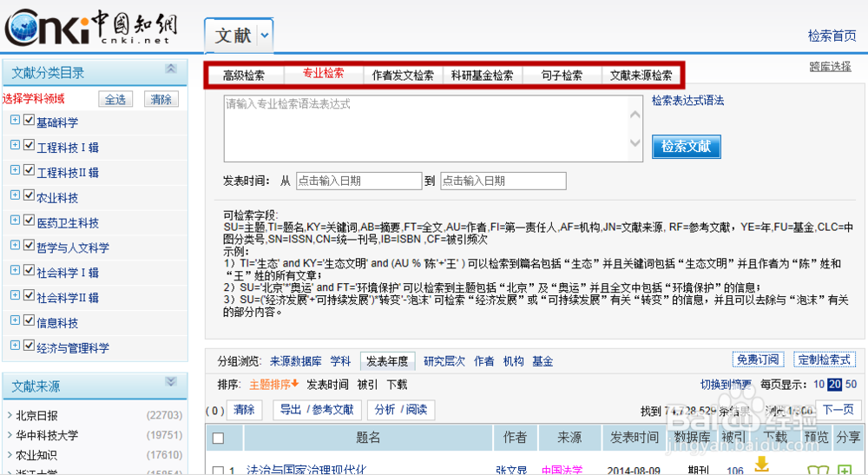Group results by 机构
This screenshot has width=868, height=475.
click(x=513, y=361)
